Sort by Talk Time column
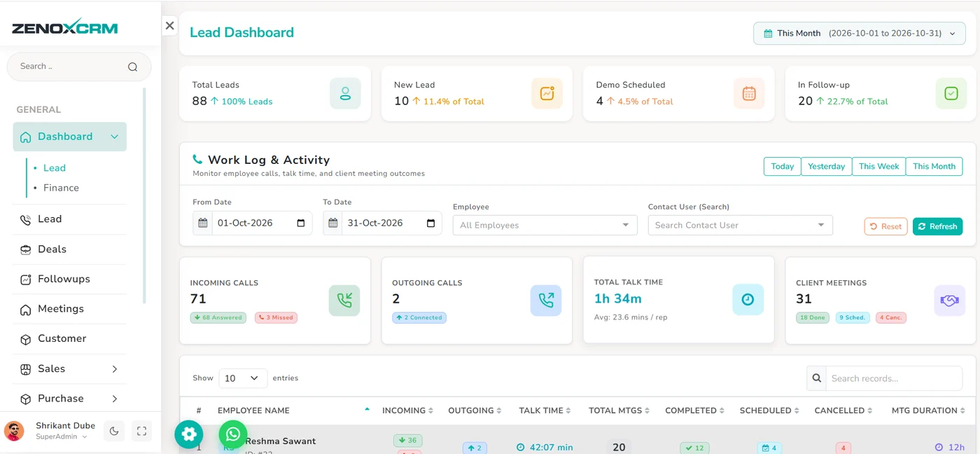The image size is (980, 454). tap(545, 411)
